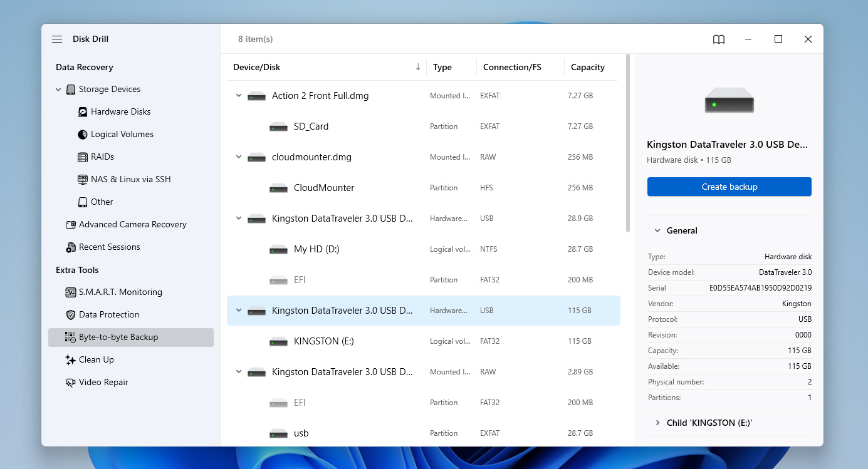
Task: Click the Create backup button
Action: coord(729,186)
